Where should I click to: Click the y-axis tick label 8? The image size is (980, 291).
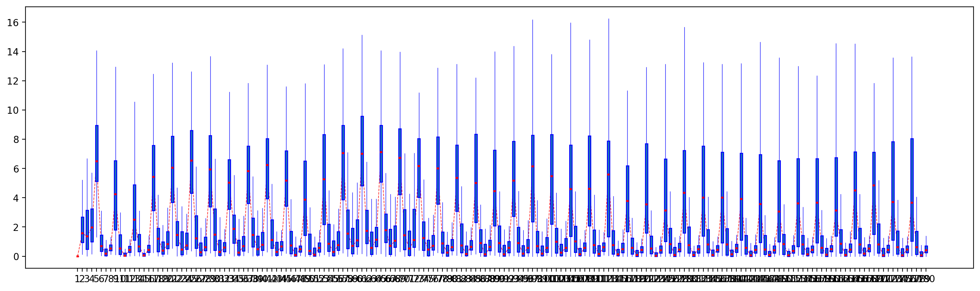16,140
